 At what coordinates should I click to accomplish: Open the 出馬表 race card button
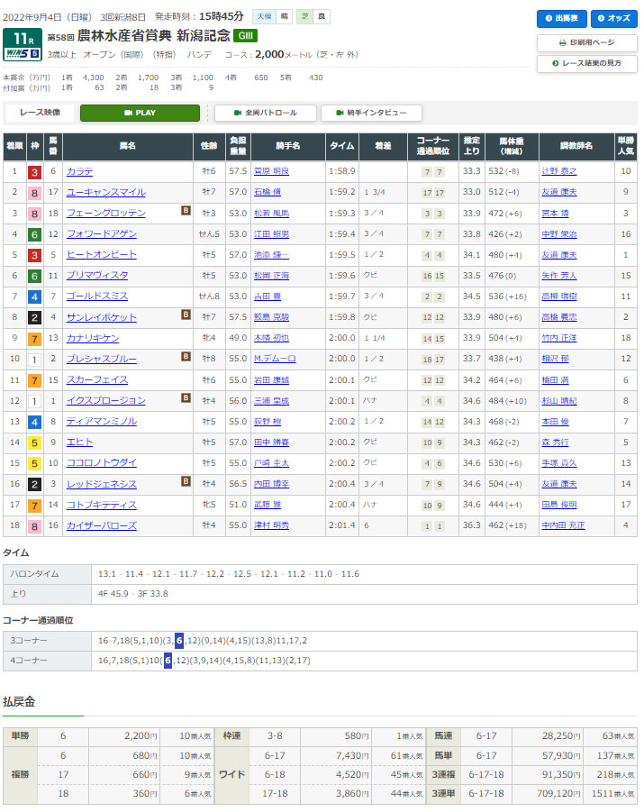(x=561, y=18)
